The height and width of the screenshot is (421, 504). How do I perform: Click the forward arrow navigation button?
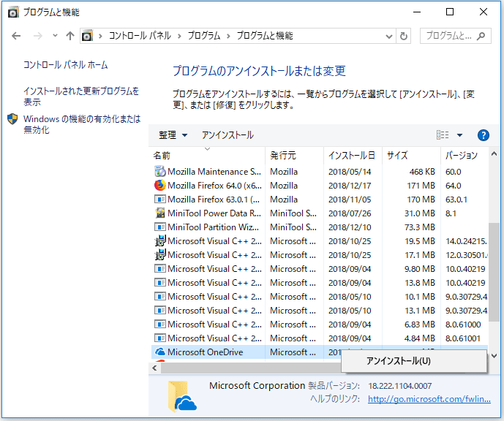pyautogui.click(x=37, y=36)
